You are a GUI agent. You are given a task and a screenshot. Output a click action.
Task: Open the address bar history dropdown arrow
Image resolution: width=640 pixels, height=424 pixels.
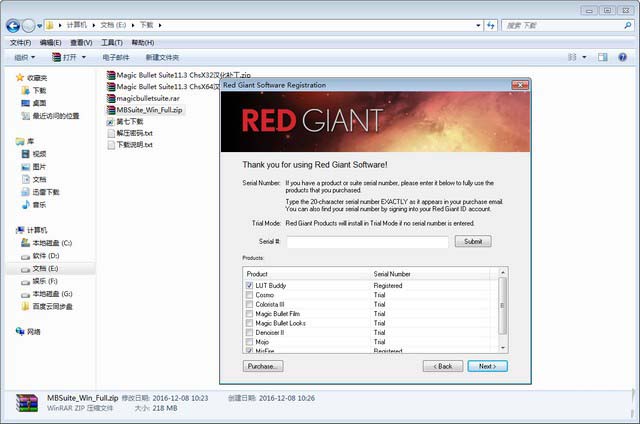tap(478, 25)
